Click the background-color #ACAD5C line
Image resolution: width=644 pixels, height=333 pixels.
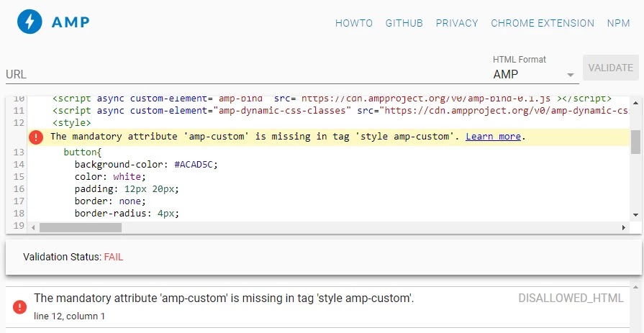click(x=146, y=165)
